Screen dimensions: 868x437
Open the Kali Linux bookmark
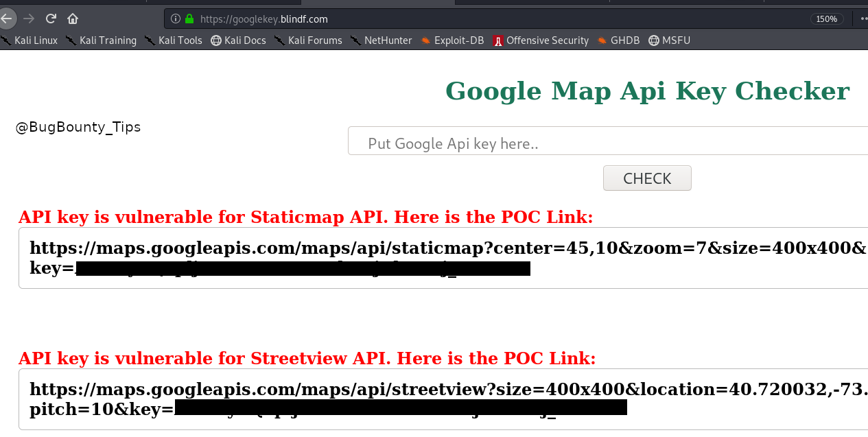pos(29,40)
